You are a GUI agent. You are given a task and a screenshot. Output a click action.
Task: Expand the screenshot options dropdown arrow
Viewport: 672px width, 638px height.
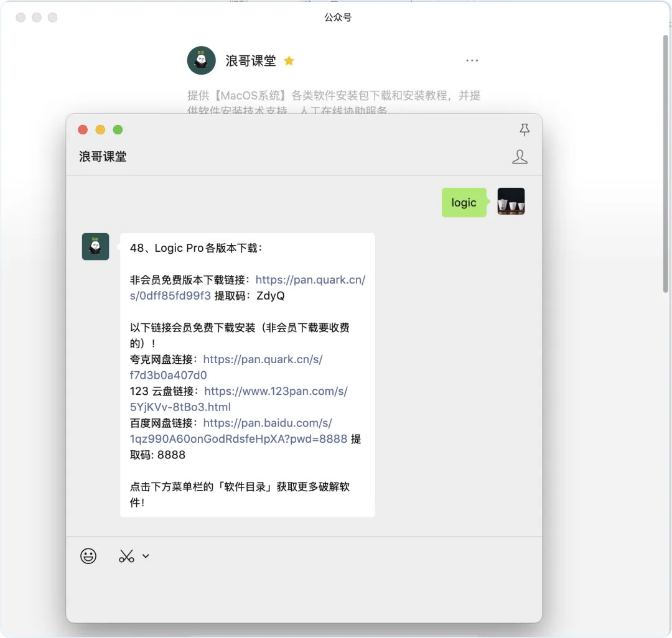(x=146, y=556)
